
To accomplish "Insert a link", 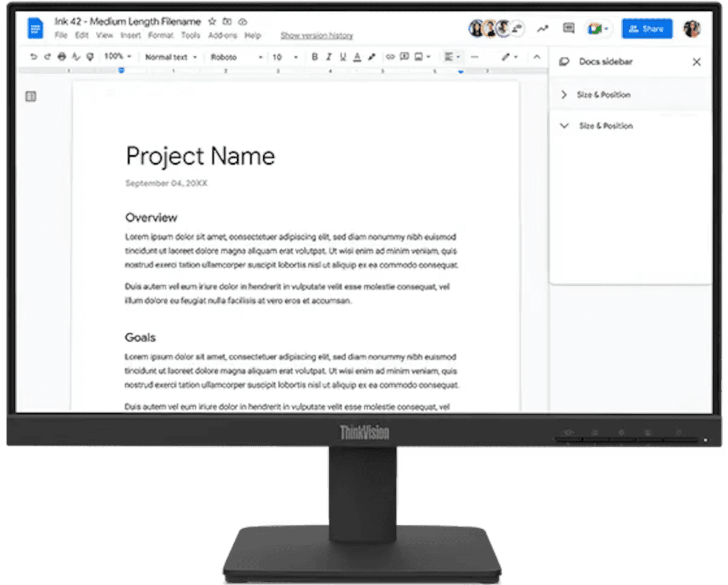I will point(390,56).
